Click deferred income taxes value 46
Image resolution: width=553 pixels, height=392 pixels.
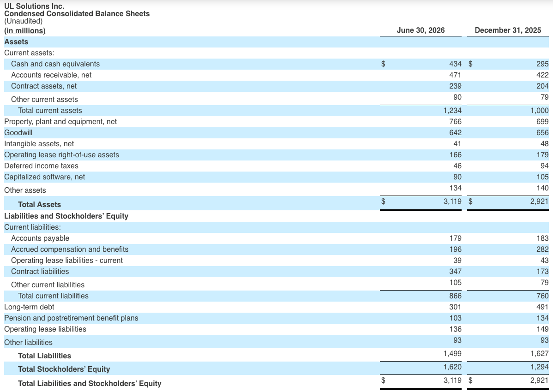pos(457,166)
